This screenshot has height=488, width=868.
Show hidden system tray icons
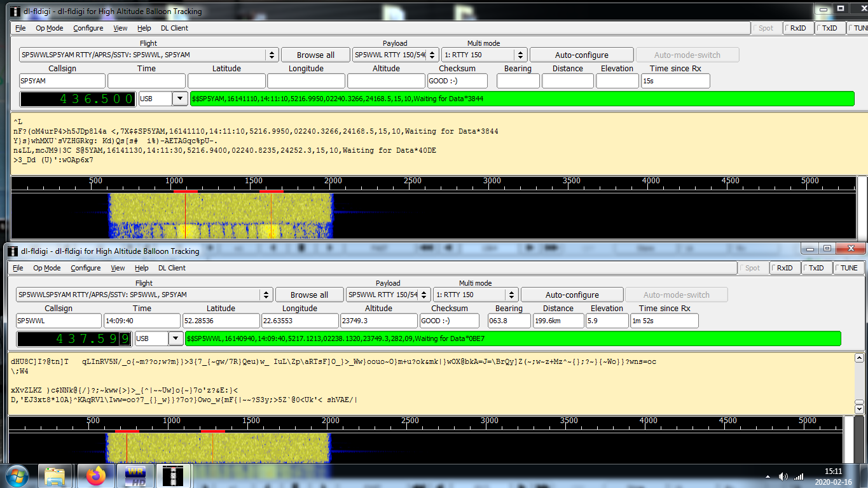point(769,477)
